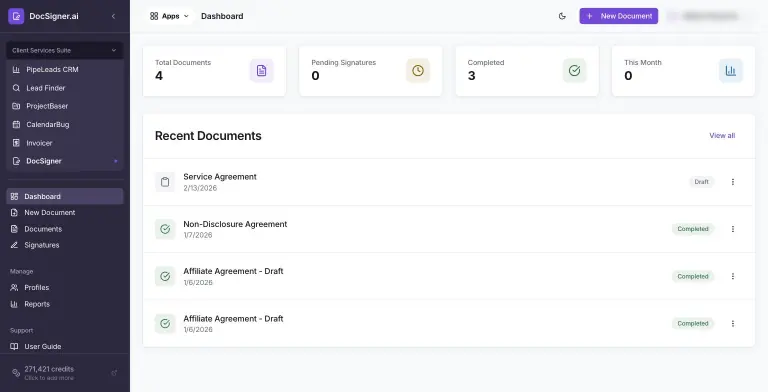The image size is (768, 392).
Task: Open Non-Disclosure Agreement three-dot menu
Action: (x=733, y=229)
